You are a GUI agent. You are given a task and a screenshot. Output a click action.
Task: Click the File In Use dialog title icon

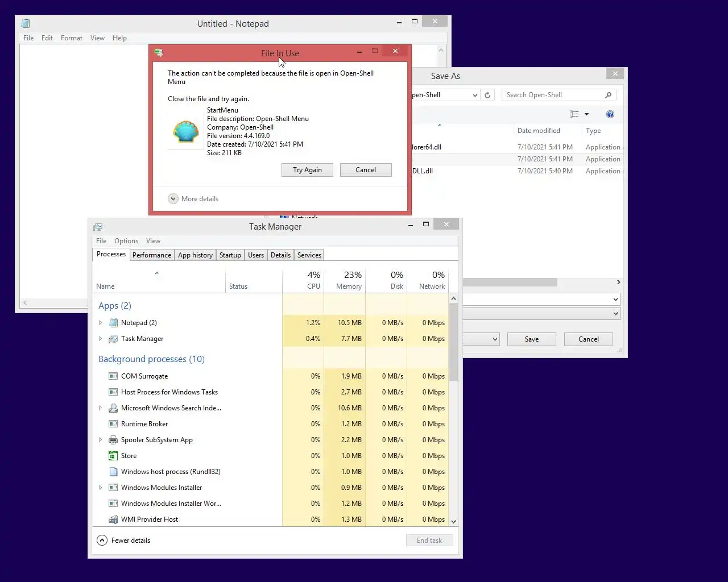159,52
